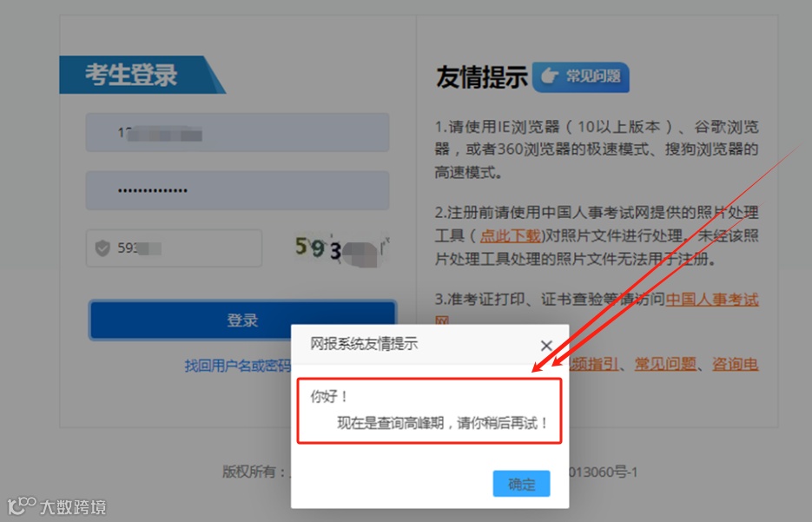Click the 友情提示 heading
This screenshot has height=522, width=812.
tap(482, 77)
